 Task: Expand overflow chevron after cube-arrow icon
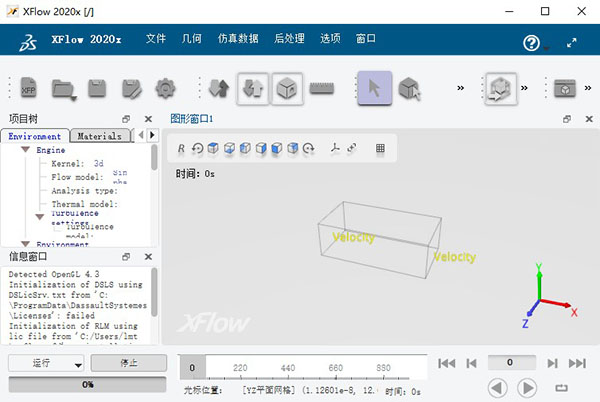(x=524, y=88)
